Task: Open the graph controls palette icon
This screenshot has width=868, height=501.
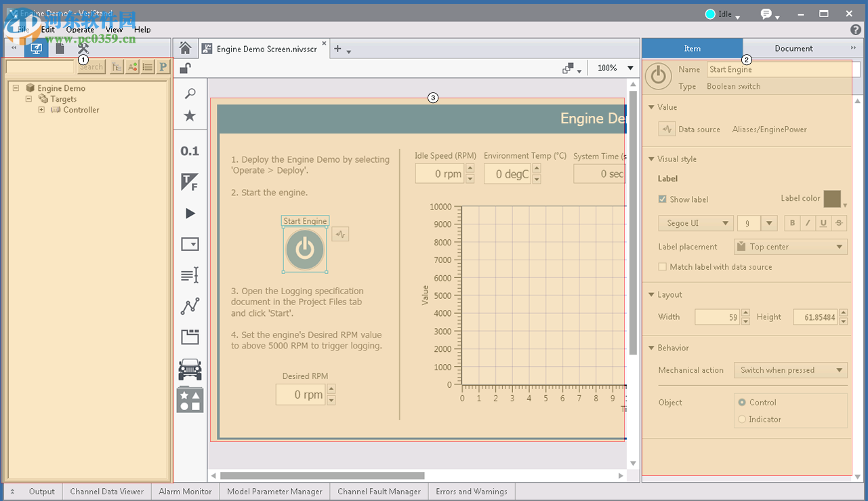Action: [190, 306]
